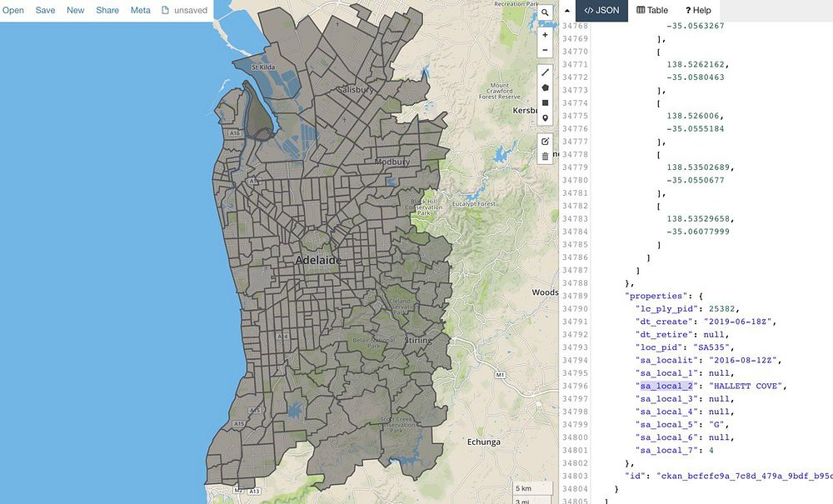This screenshot has width=833, height=504.
Task: Click the unsaved file status text
Action: [x=191, y=10]
